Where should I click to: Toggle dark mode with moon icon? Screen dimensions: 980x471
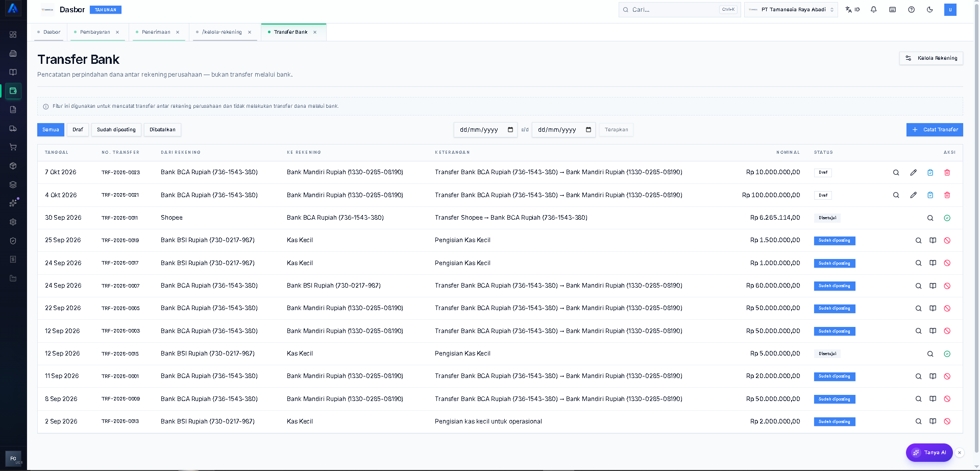929,10
